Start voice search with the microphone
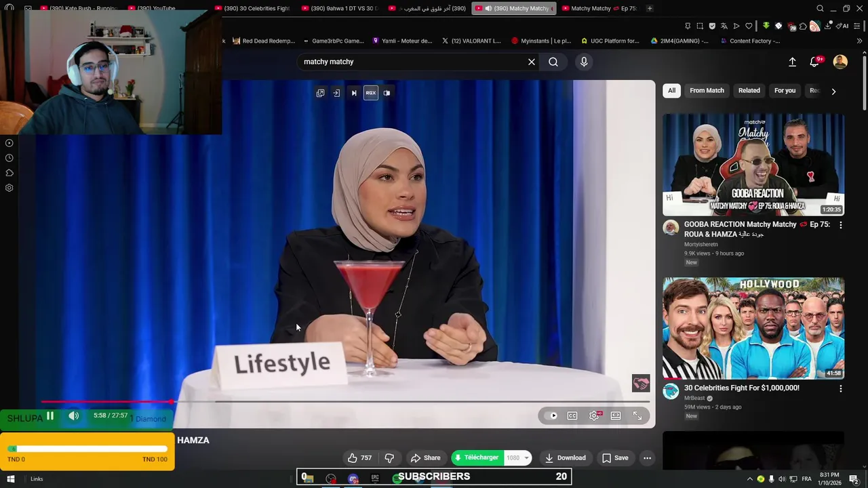868x488 pixels. [584, 62]
